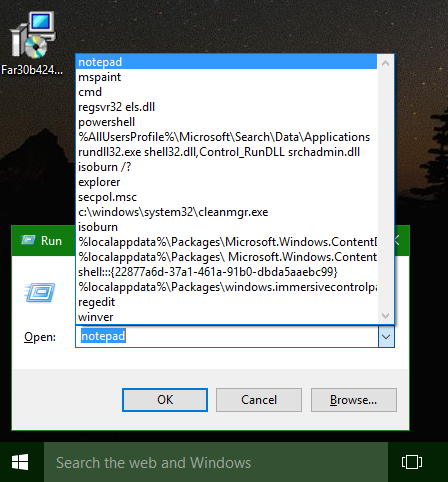
Task: Select the plain 'isoburn' entry
Action: coord(226,227)
